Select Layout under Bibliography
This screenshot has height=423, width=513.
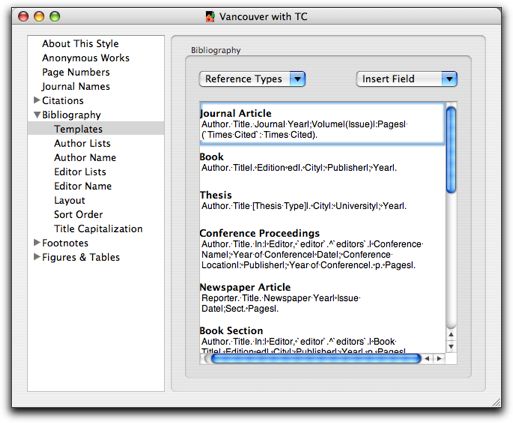click(x=70, y=200)
